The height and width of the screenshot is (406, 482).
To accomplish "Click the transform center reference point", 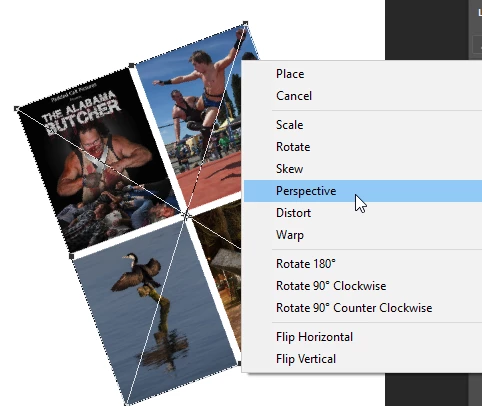I will [186, 215].
